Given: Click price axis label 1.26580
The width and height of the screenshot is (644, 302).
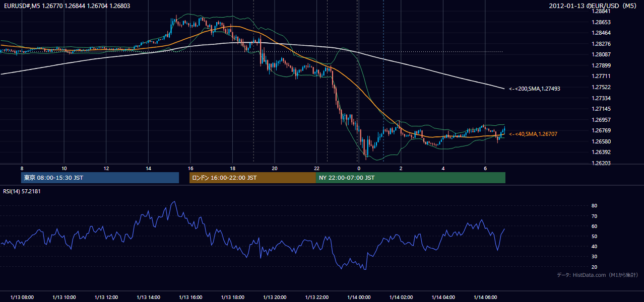Looking at the screenshot, I should pos(601,141).
